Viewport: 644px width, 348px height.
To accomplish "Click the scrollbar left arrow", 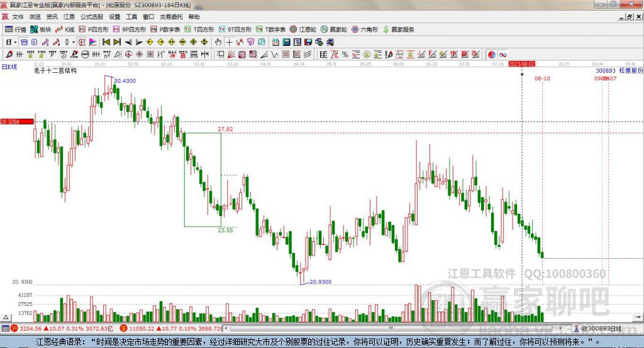I will click(x=226, y=329).
